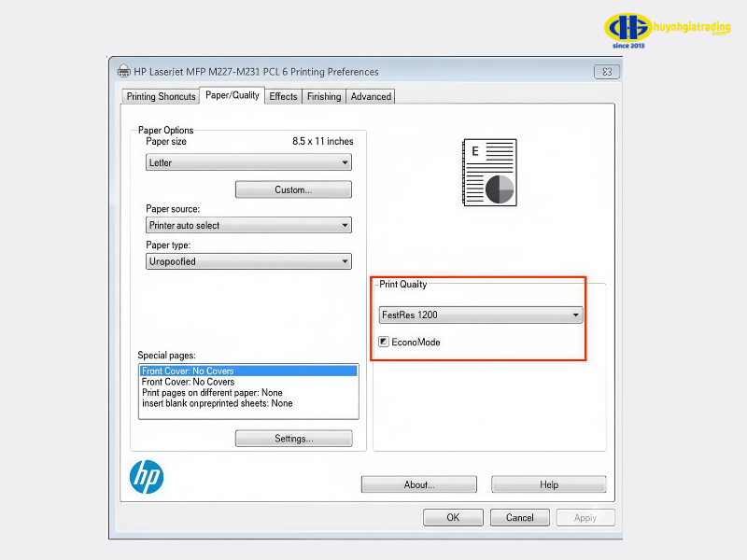This screenshot has height=560, width=747.
Task: Close the Printing Preferences dialog
Action: click(x=607, y=72)
